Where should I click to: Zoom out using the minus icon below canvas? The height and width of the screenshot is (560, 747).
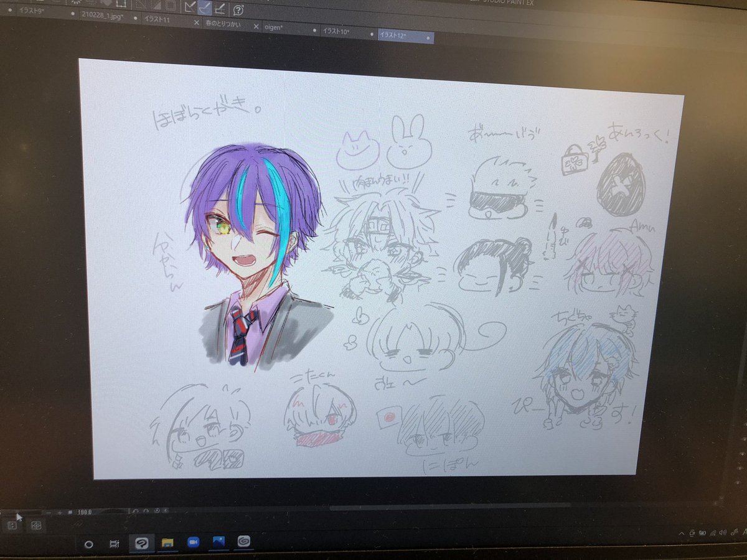[48, 513]
